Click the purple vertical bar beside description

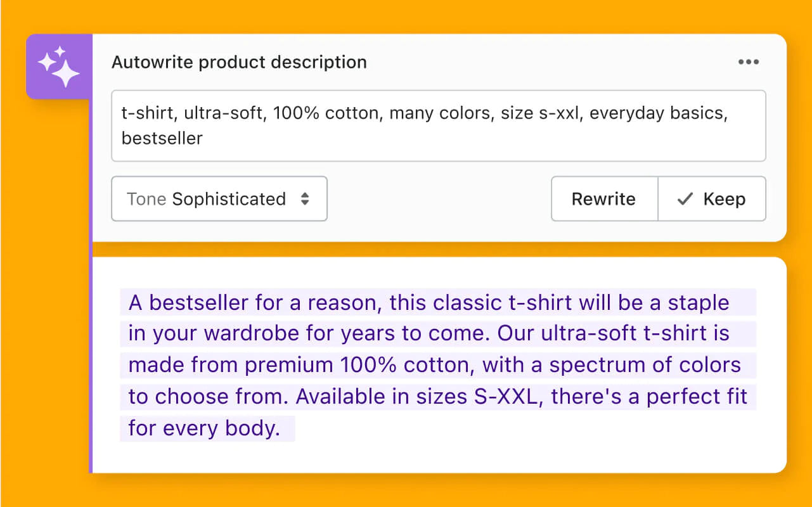91,355
